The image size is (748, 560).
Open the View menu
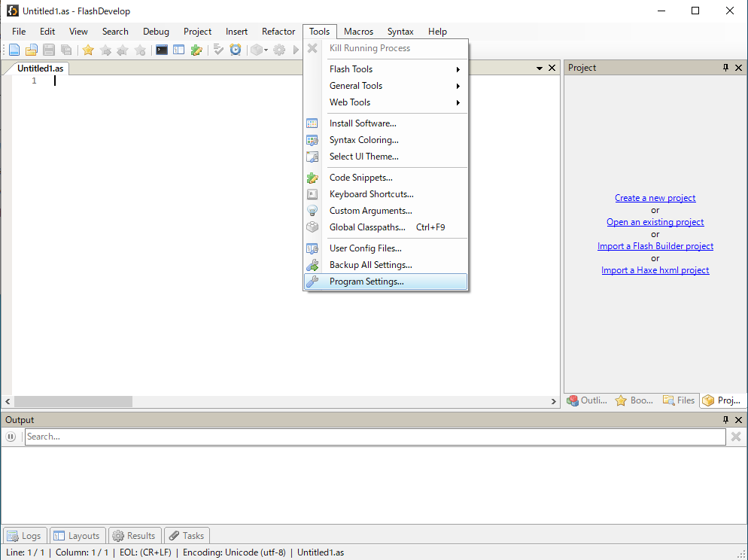pos(78,32)
